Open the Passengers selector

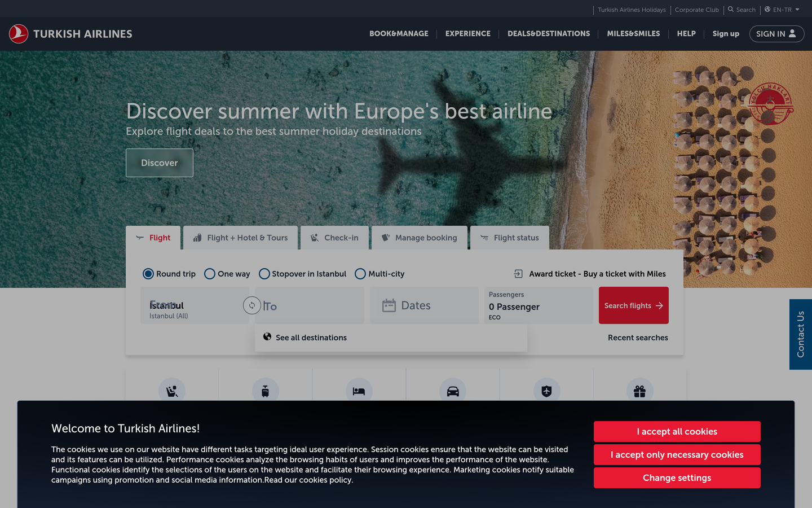[539, 305]
